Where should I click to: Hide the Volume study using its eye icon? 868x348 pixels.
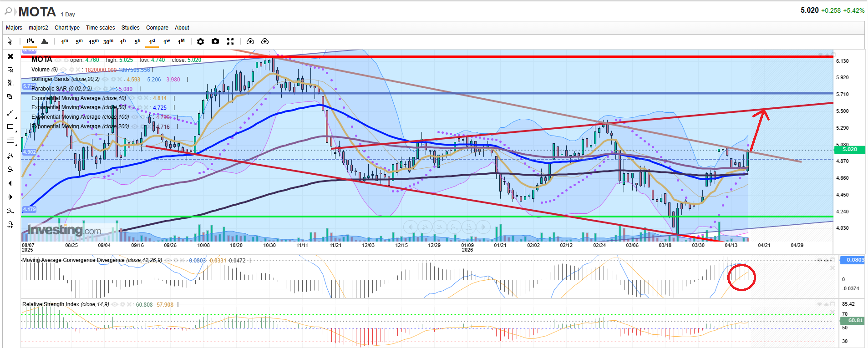tap(64, 70)
